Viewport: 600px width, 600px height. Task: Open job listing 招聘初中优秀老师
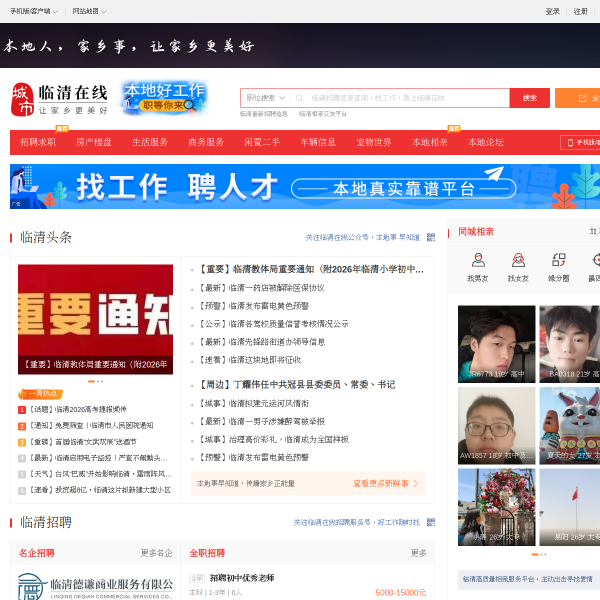(x=242, y=578)
